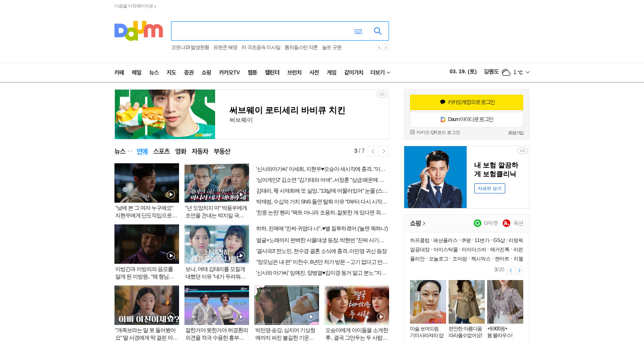Switch to the 부동산 news tab
This screenshot has width=644, height=345.
click(222, 151)
